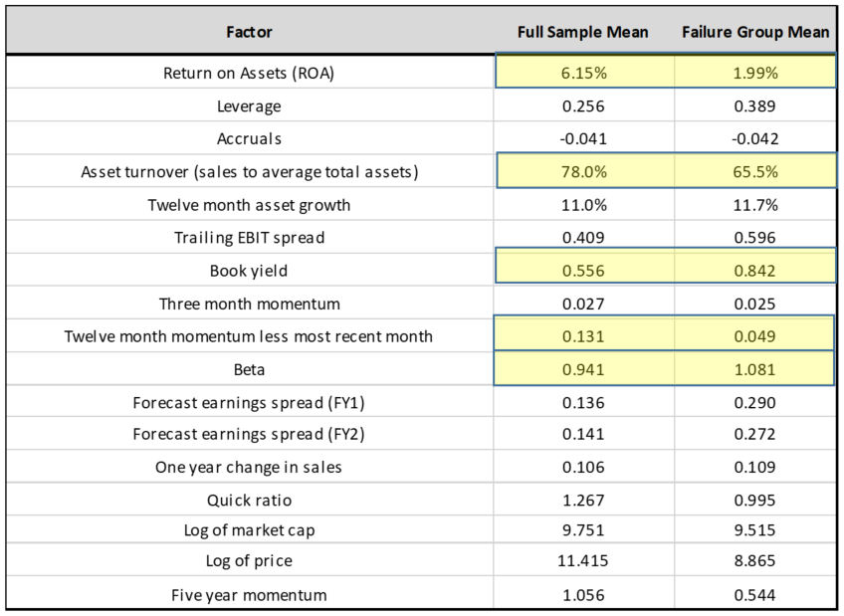Select the highlighted 65.5% asset turnover cell
Image resolution: width=844 pixels, height=616 pixels.
pos(755,172)
